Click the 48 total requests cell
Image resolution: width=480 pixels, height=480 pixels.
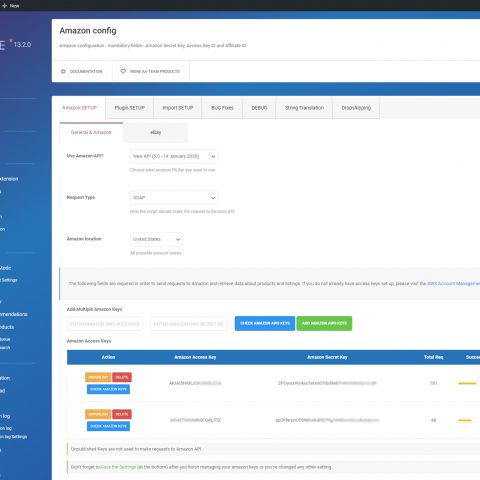[434, 420]
